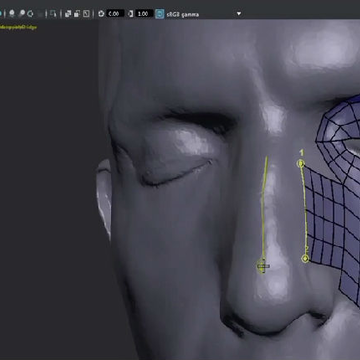This screenshot has width=360, height=360.
Task: Edit the exposure value field 0.00
Action: (x=115, y=14)
